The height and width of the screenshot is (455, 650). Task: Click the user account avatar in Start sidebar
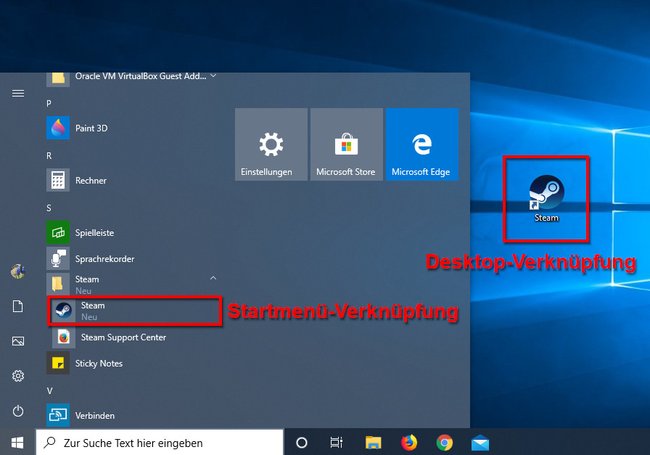[18, 271]
